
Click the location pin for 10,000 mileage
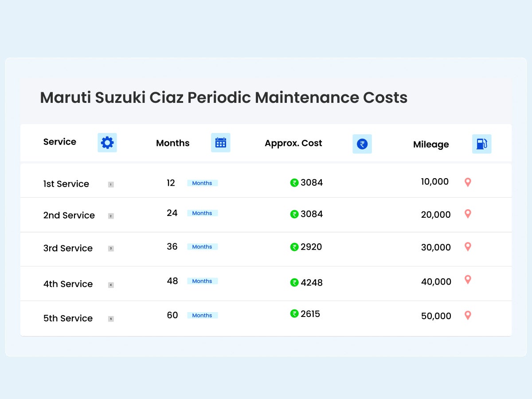point(468,182)
